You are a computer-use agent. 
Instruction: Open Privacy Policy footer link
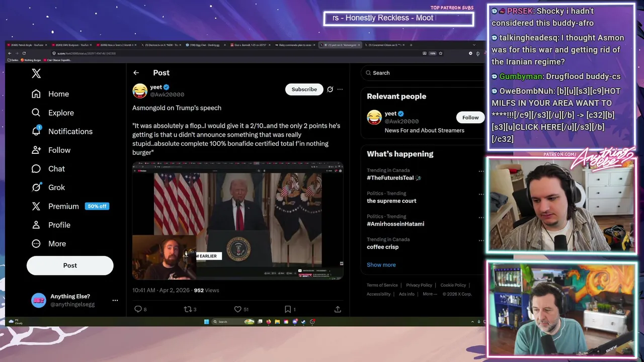tap(419, 285)
